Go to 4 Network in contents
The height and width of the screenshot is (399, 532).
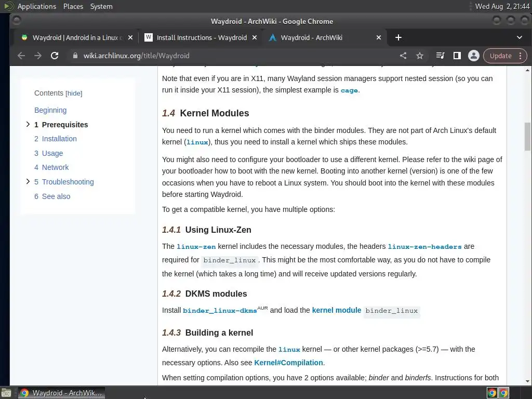[51, 167]
